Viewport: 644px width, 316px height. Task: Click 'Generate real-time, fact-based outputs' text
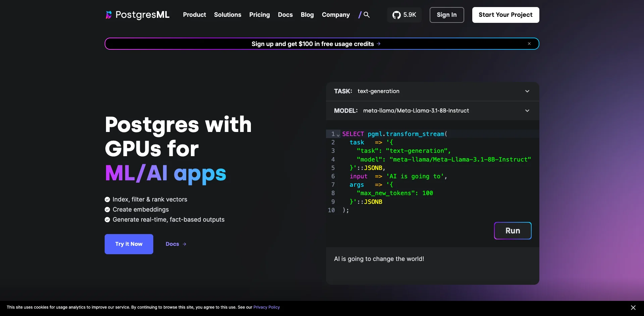(169, 220)
